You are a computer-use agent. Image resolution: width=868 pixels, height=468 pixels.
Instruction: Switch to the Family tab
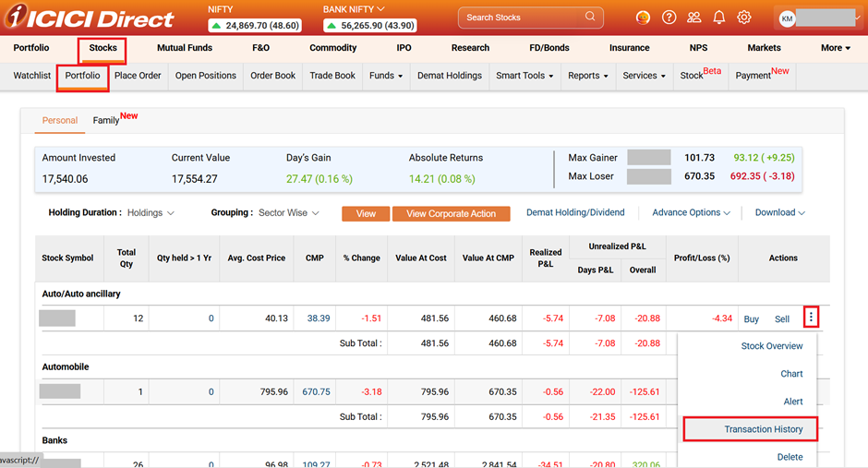coord(106,120)
